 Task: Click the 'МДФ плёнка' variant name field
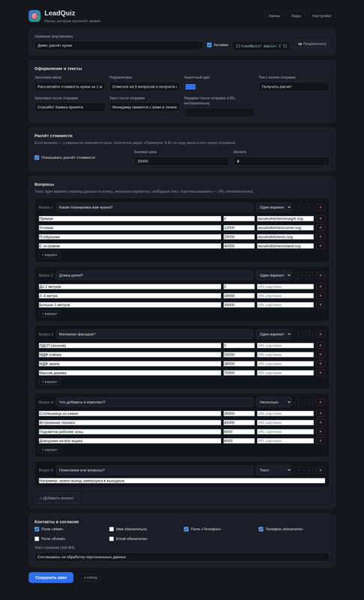(x=130, y=355)
